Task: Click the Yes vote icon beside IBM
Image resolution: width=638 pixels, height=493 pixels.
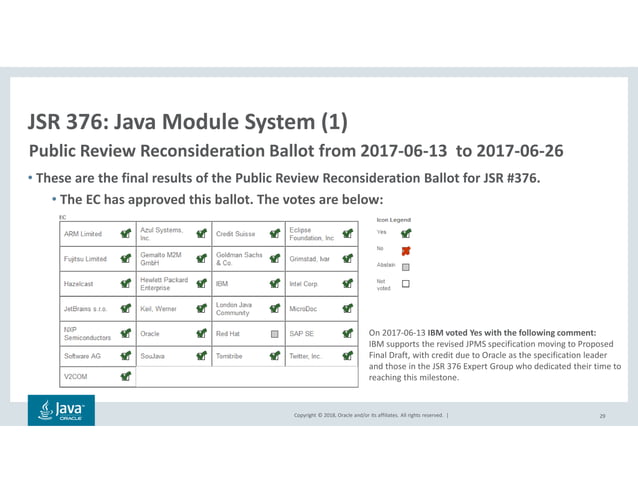Action: 275,283
